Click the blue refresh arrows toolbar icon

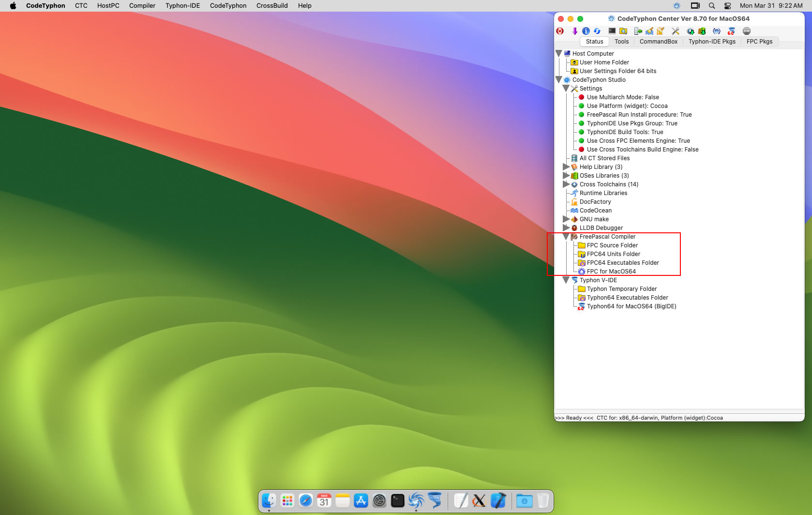pyautogui.click(x=597, y=31)
